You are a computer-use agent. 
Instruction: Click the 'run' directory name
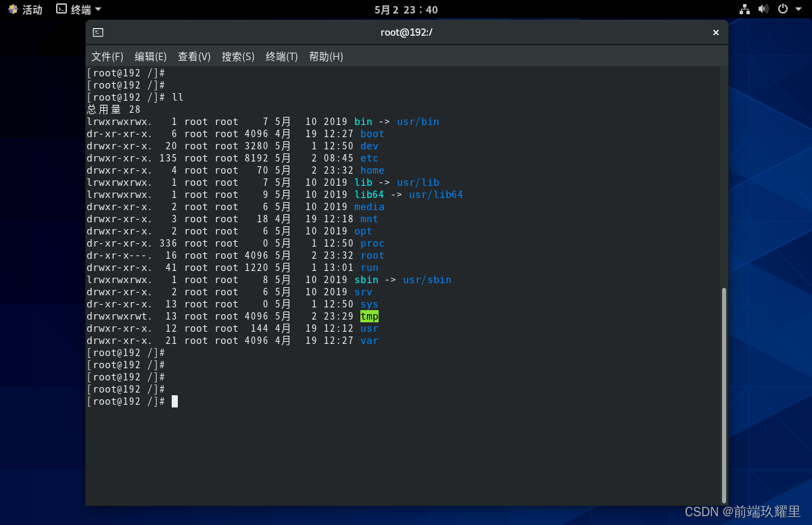[x=369, y=268]
